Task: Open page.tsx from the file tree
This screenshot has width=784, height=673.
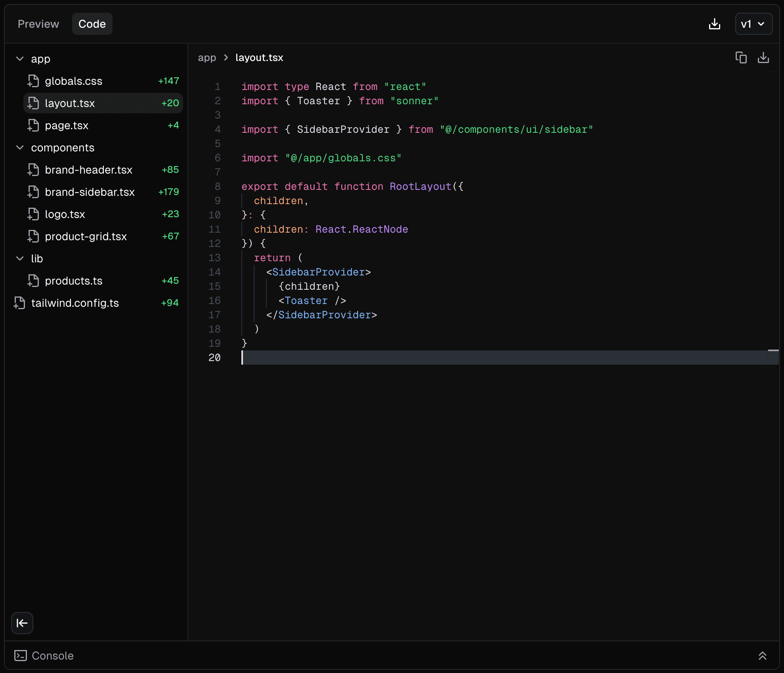Action: pos(67,125)
